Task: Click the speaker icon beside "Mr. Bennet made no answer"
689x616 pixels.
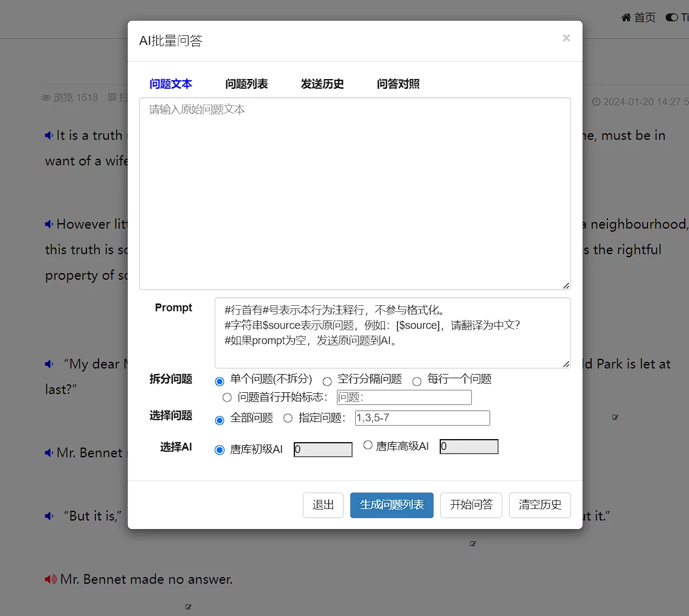Action: 50,580
